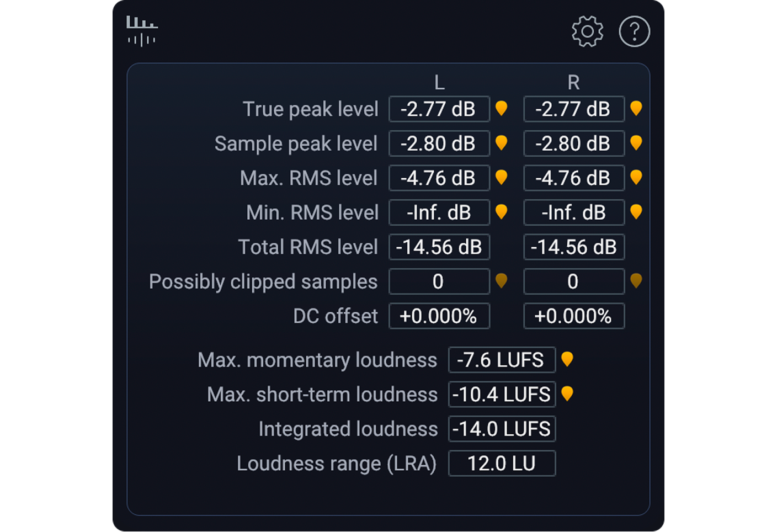The width and height of the screenshot is (777, 532).
Task: Click the pin beside left Max. RMS level
Action: tap(502, 178)
